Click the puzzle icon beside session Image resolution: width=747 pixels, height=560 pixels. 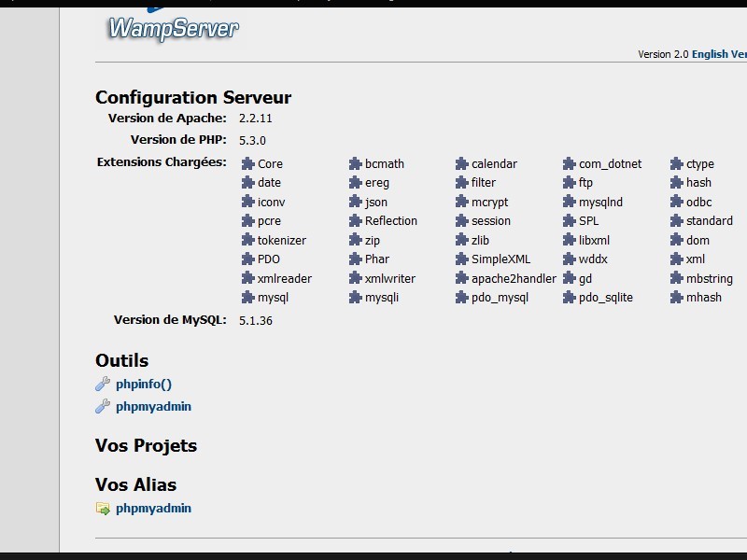(462, 221)
